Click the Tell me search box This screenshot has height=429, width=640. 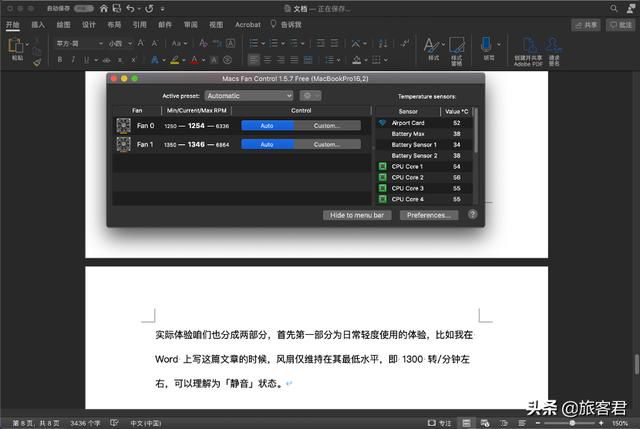(x=287, y=25)
